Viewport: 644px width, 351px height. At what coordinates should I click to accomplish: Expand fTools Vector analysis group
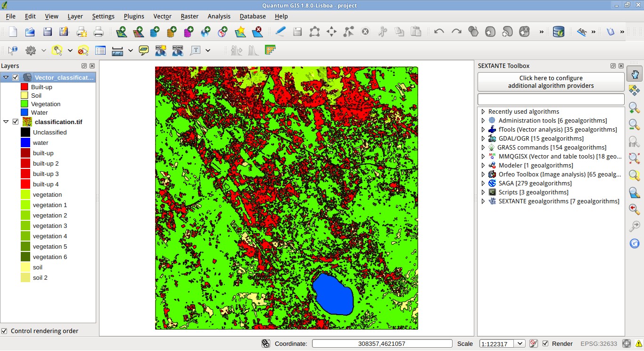tap(483, 130)
